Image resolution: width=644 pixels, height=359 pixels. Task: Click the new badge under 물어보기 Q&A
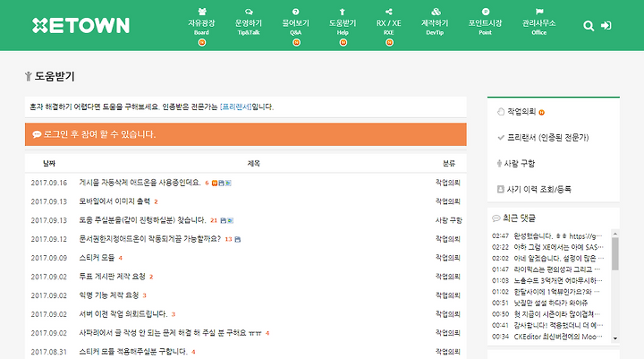[296, 42]
